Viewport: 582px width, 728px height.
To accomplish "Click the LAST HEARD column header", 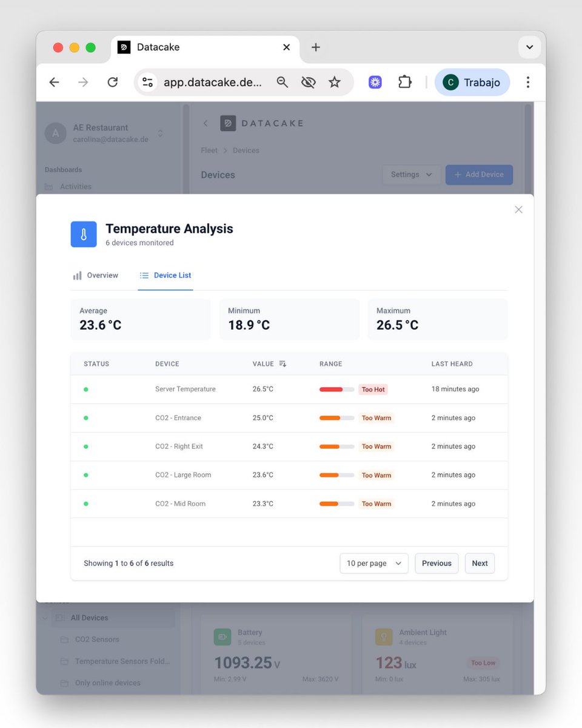I will click(x=452, y=364).
